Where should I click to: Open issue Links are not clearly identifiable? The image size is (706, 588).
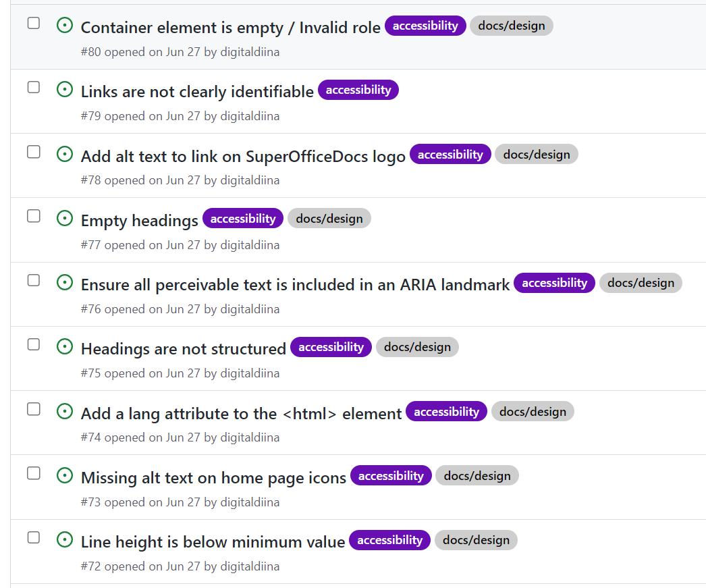[x=196, y=89]
